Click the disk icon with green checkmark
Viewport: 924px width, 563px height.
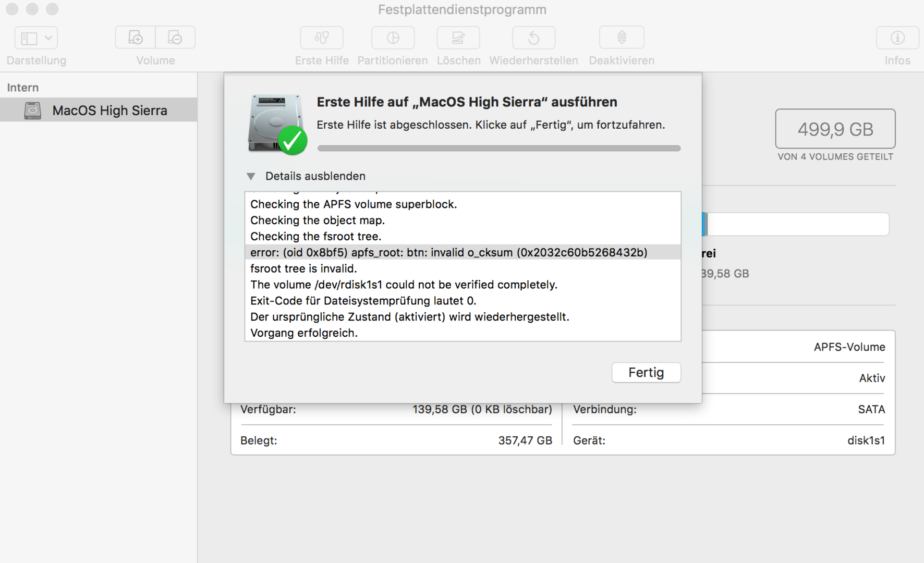277,124
